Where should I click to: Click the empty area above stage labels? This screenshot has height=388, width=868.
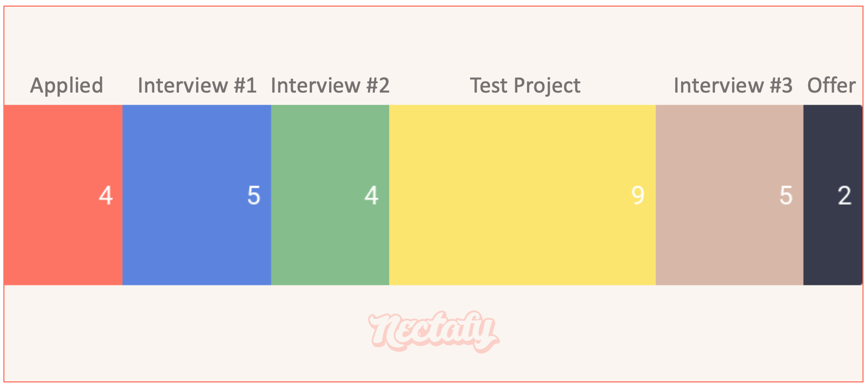434,39
